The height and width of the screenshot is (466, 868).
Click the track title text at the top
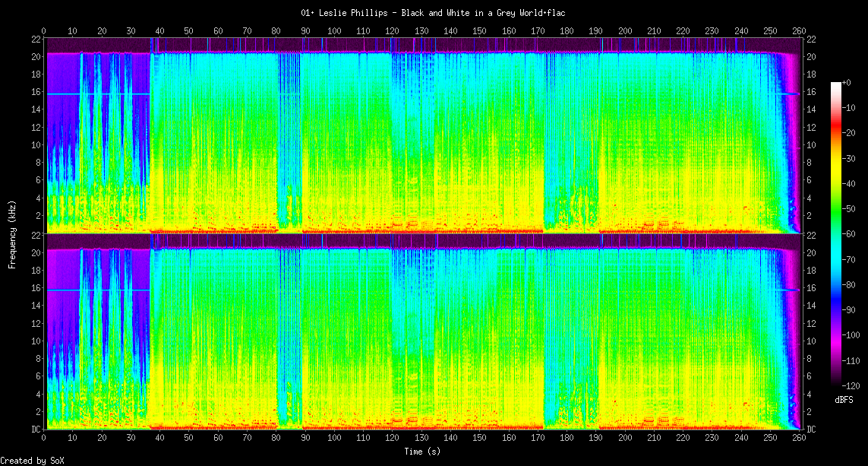point(434,13)
